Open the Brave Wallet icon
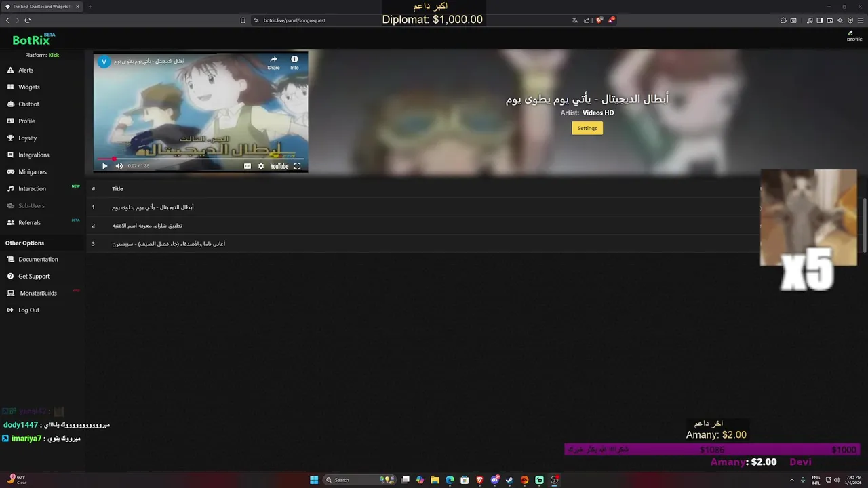The width and height of the screenshot is (868, 488). point(830,20)
